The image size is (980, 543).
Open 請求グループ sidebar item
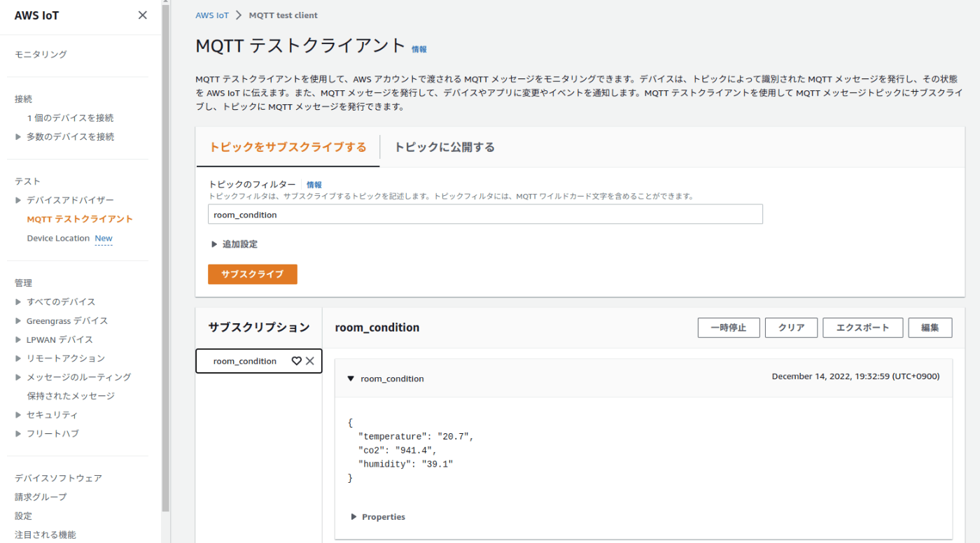tap(41, 498)
